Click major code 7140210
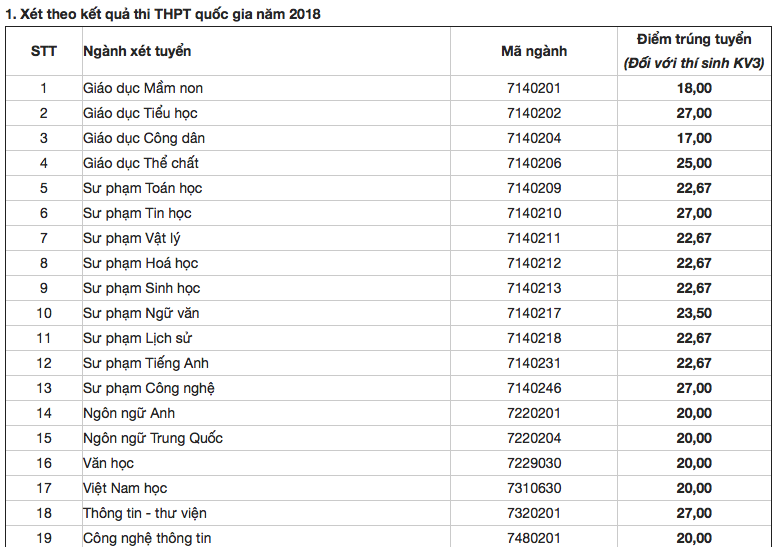This screenshot has width=776, height=547. point(534,213)
